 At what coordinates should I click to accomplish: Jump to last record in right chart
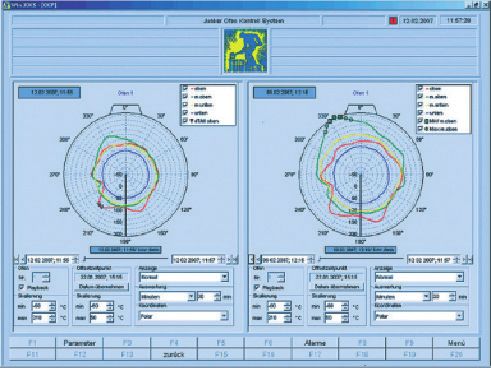[x=470, y=259]
